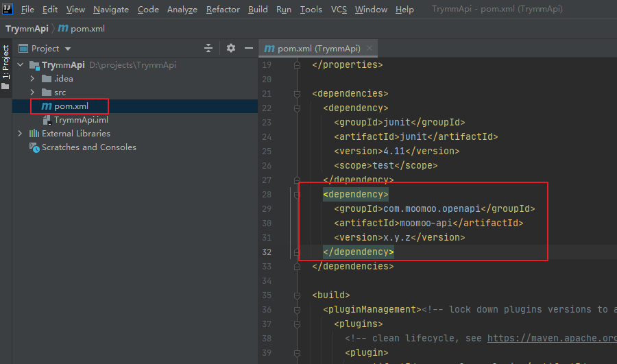This screenshot has width=617, height=364.
Task: Select the External Libraries node
Action: tap(75, 134)
